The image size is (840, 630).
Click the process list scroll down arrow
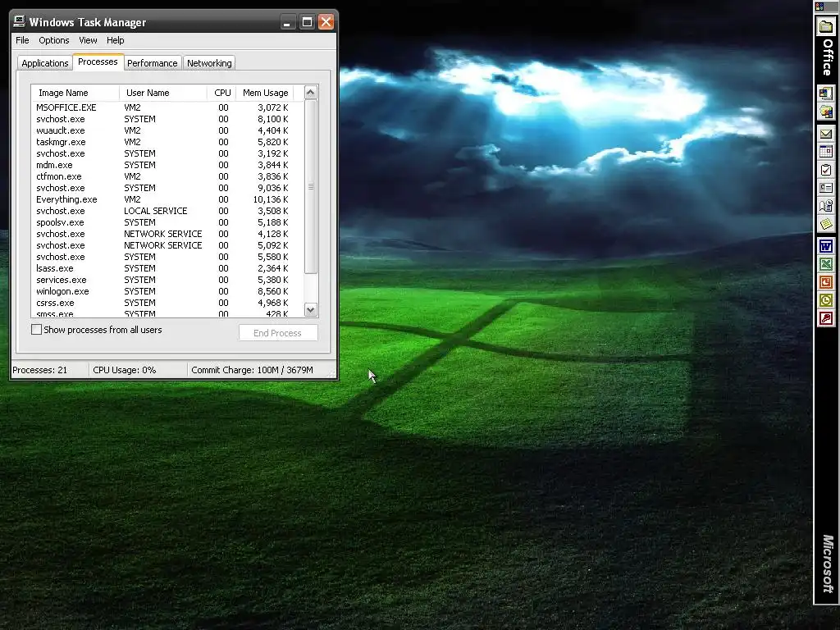pyautogui.click(x=311, y=309)
